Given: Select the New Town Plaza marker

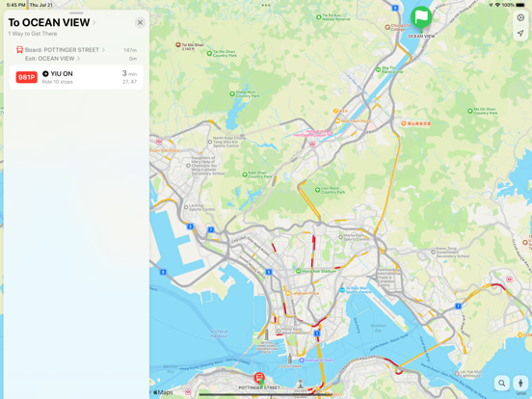Looking at the screenshot, I should pos(337,120).
